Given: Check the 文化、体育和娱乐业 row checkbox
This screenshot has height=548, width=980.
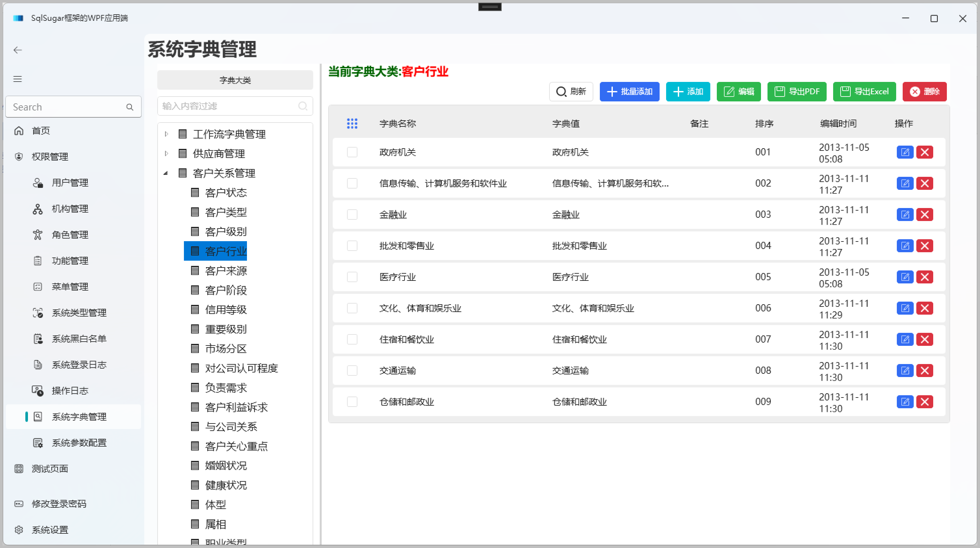Looking at the screenshot, I should click(352, 308).
